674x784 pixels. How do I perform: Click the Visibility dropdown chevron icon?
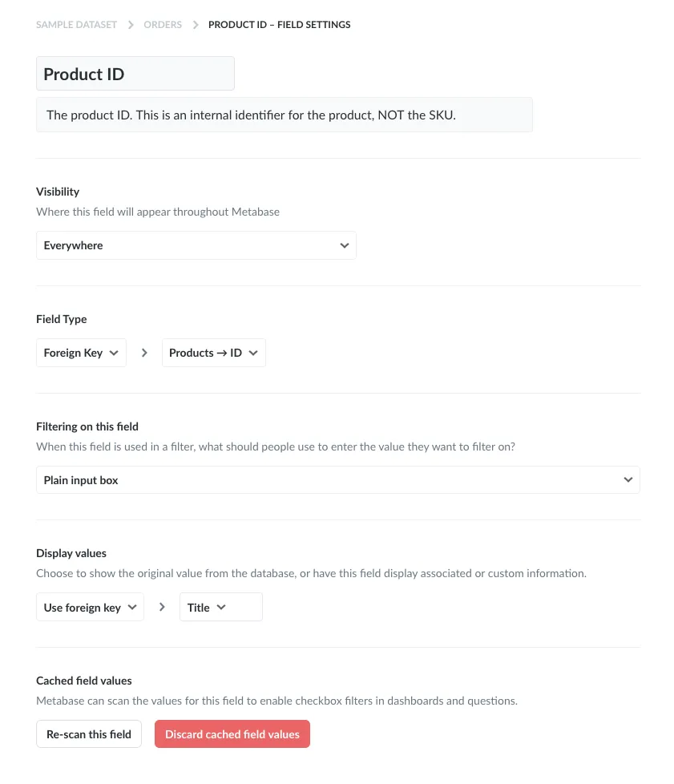345,244
